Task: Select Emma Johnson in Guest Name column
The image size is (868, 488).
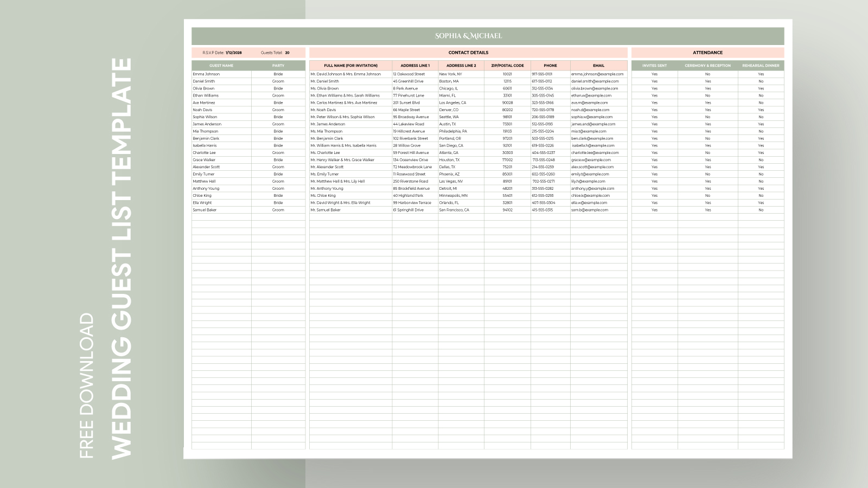Action: point(206,74)
